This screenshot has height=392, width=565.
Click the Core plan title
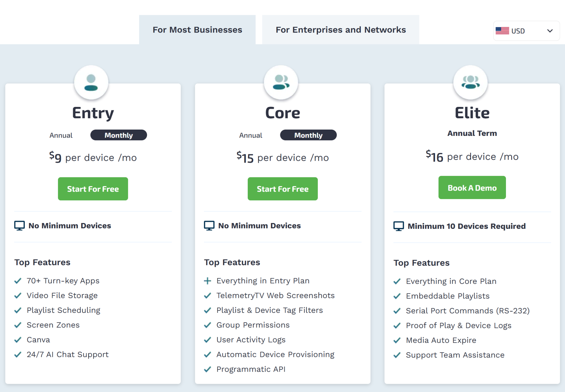[283, 113]
